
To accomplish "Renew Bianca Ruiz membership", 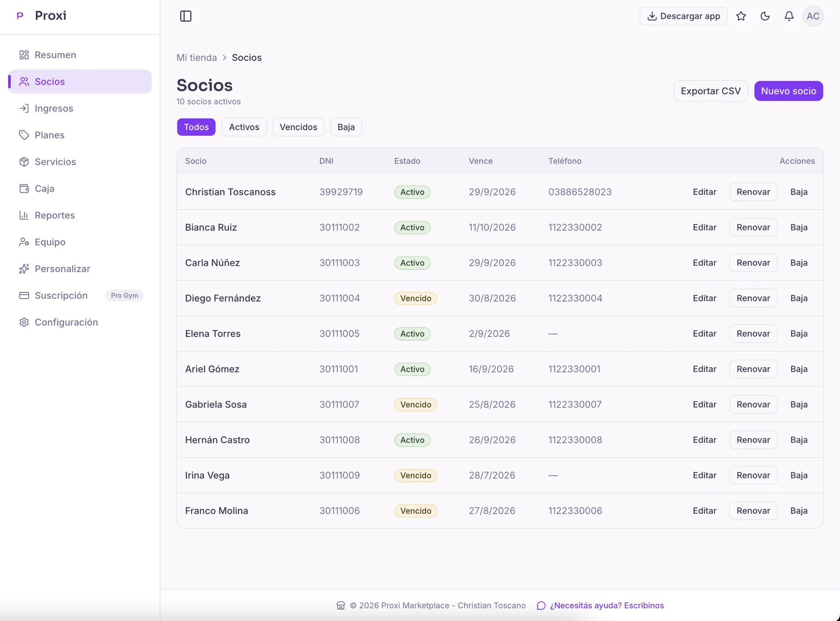I will (x=753, y=227).
